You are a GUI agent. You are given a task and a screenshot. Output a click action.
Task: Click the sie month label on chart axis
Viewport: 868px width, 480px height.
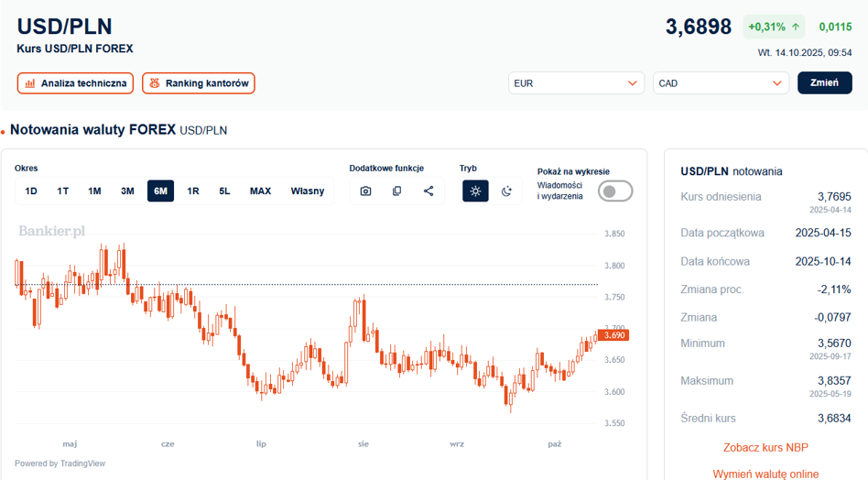tap(363, 443)
